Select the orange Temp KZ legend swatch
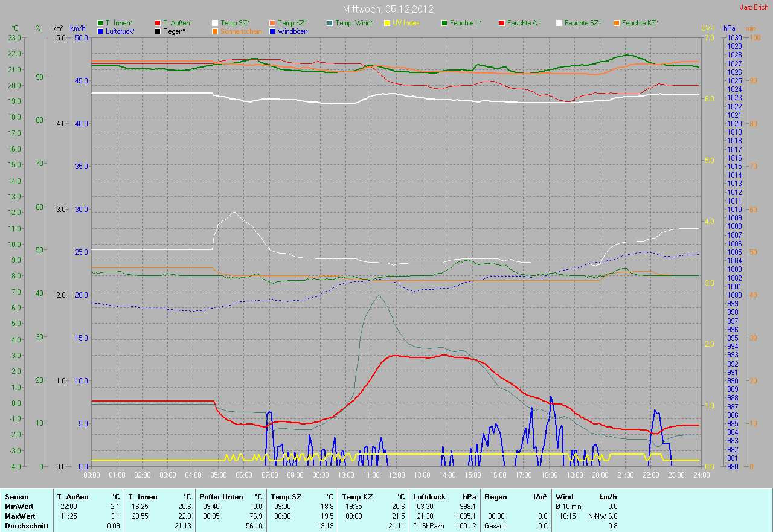 point(272,23)
